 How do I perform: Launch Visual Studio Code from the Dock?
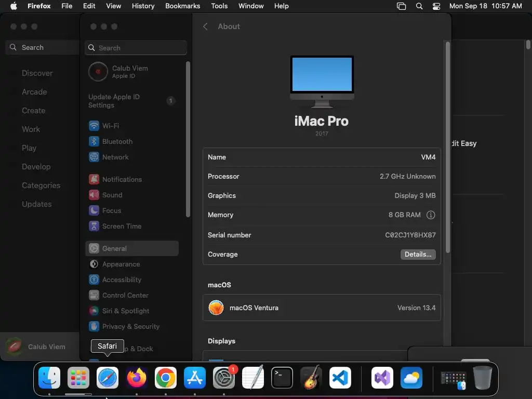point(340,378)
